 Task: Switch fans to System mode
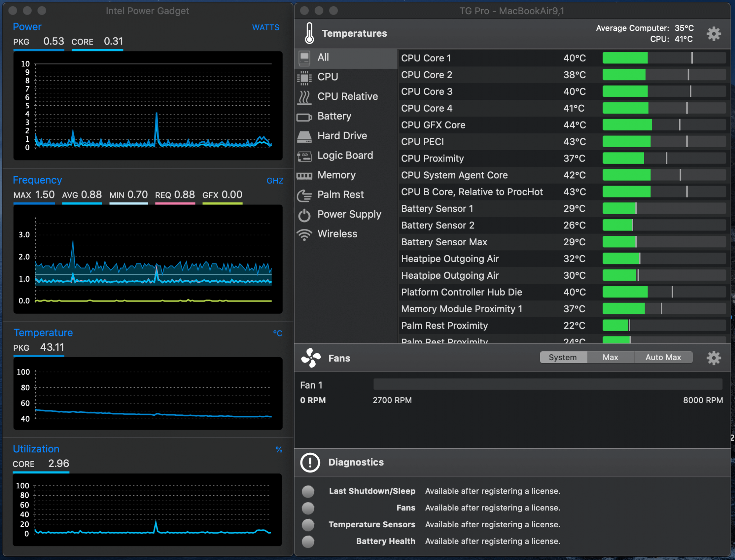point(562,357)
